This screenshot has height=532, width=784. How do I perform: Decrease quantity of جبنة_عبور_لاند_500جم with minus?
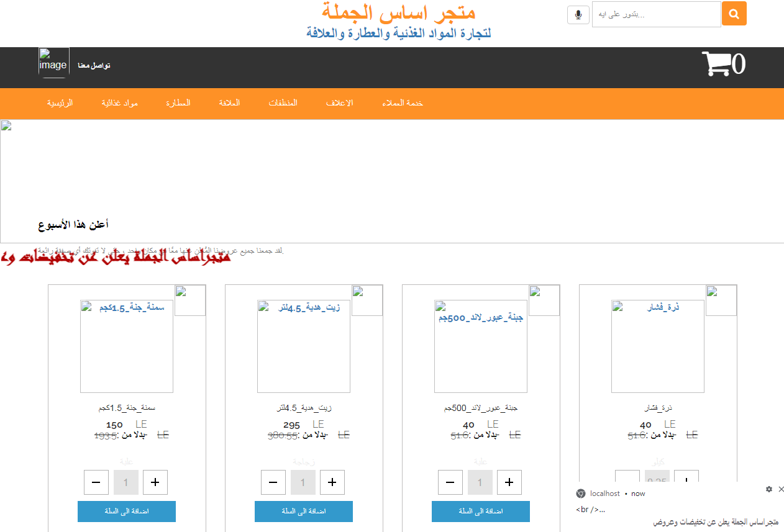[450, 482]
